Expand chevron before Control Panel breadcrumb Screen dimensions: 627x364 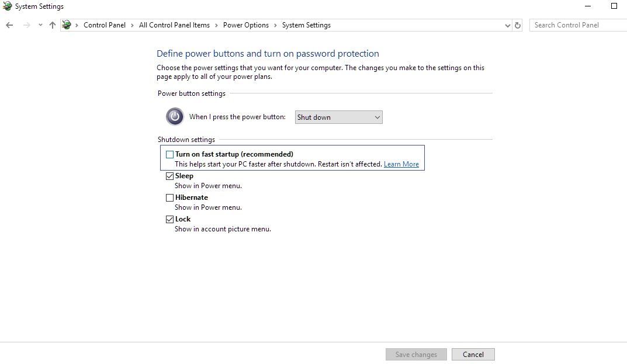coord(77,25)
